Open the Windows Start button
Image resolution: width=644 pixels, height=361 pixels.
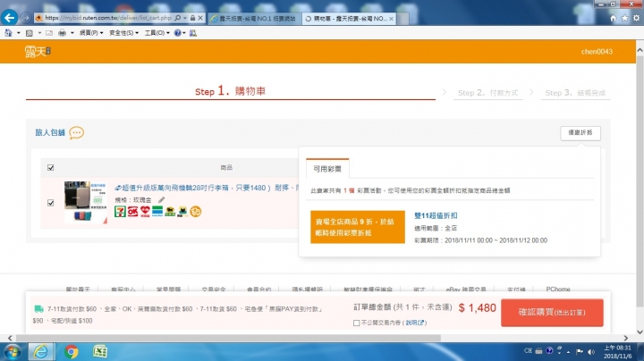[x=12, y=352]
